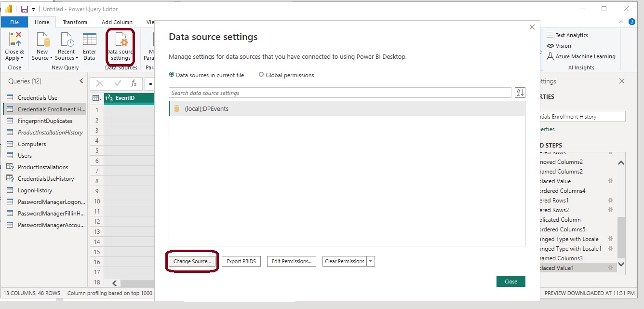Click the Change Source button
This screenshot has height=309, width=644.
(x=192, y=261)
